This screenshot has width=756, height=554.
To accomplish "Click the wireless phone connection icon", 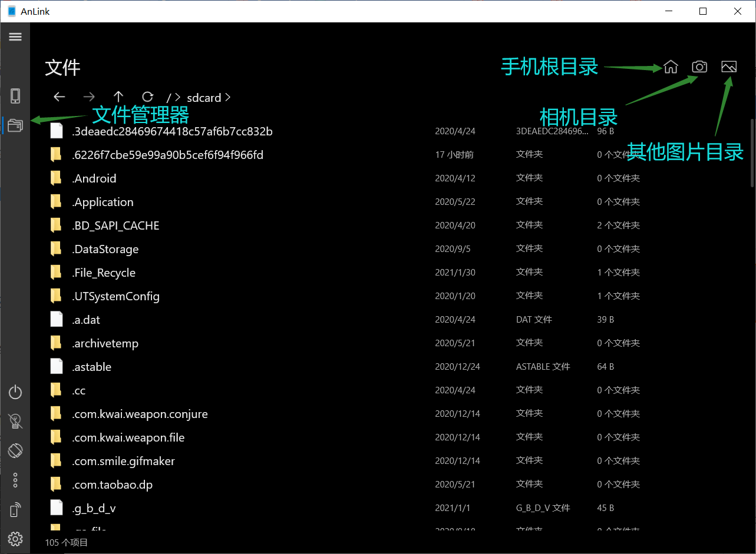I will point(15,510).
